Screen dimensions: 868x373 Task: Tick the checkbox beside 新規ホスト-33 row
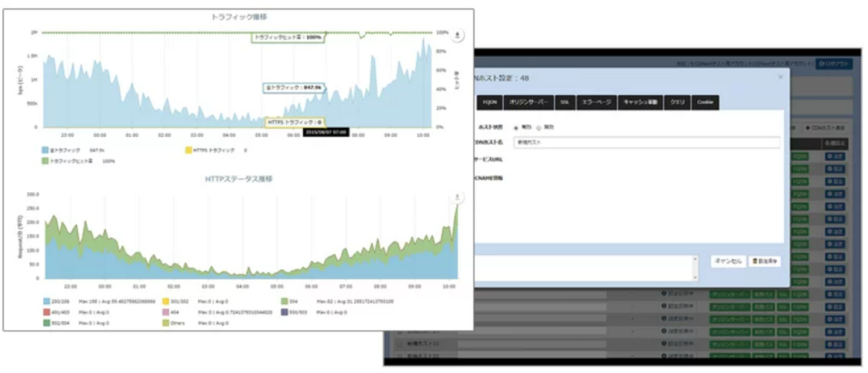398,344
